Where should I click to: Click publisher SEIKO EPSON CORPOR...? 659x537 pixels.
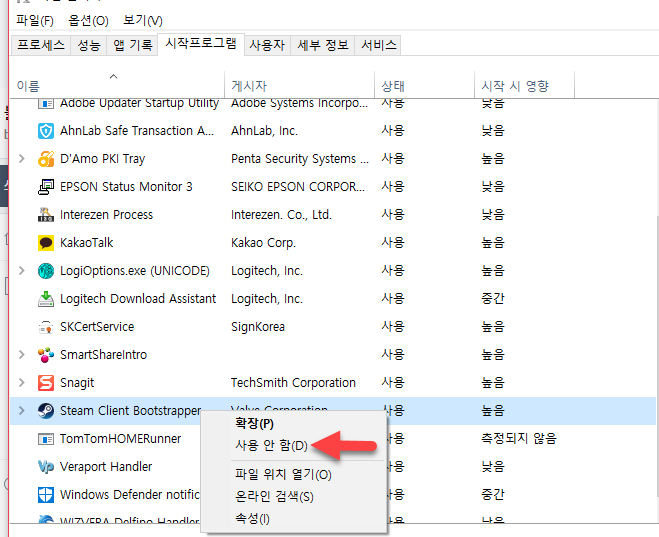298,187
